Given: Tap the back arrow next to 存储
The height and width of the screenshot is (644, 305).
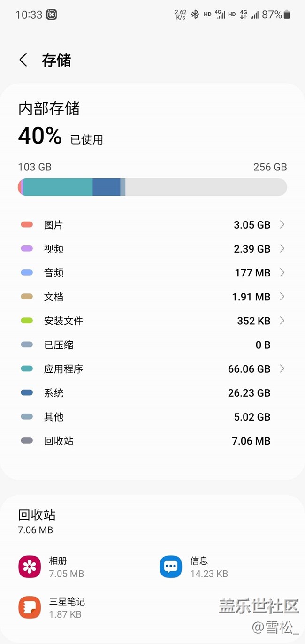Looking at the screenshot, I should pos(23,60).
